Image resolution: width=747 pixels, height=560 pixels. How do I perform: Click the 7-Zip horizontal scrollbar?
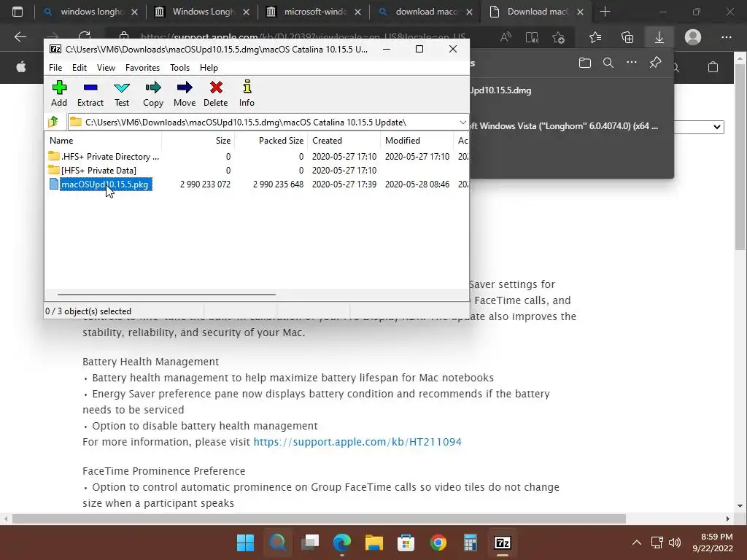[167, 295]
